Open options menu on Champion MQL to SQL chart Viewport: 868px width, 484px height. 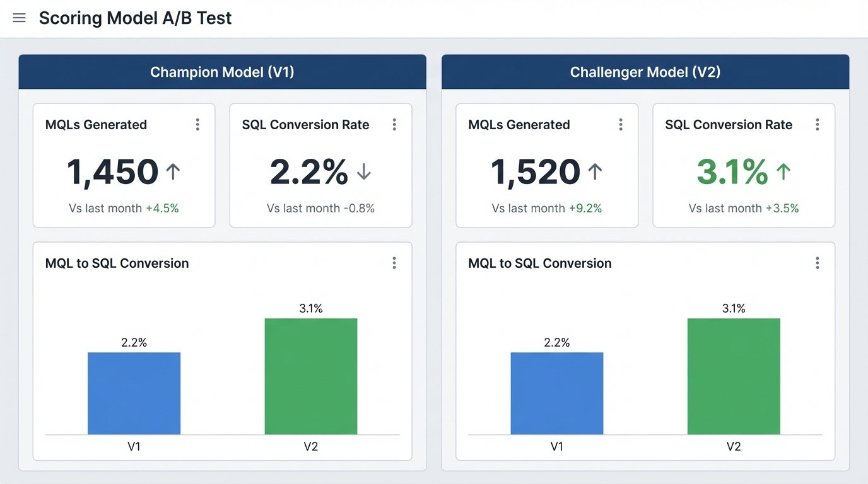(394, 263)
